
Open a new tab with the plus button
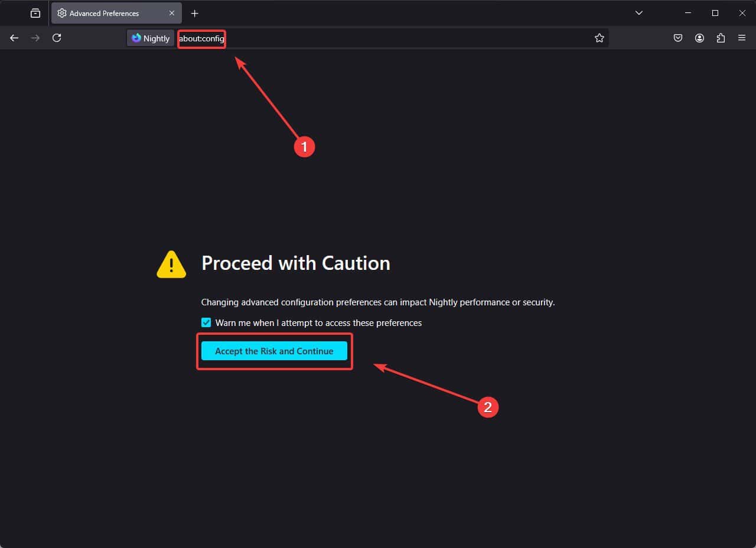[x=195, y=13]
